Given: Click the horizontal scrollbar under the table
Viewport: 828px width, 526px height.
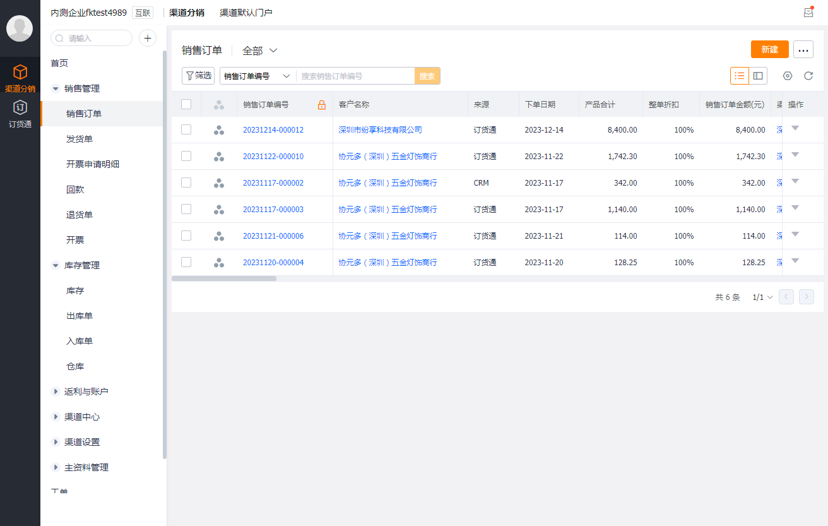Looking at the screenshot, I should point(224,278).
